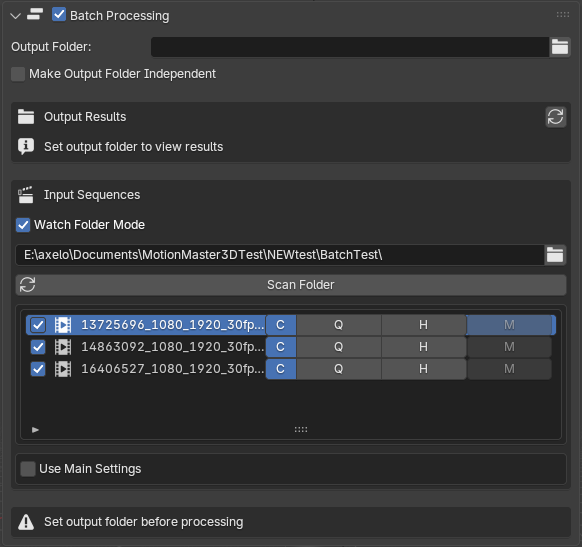Select Q mode for sequence 13725696

click(x=339, y=325)
